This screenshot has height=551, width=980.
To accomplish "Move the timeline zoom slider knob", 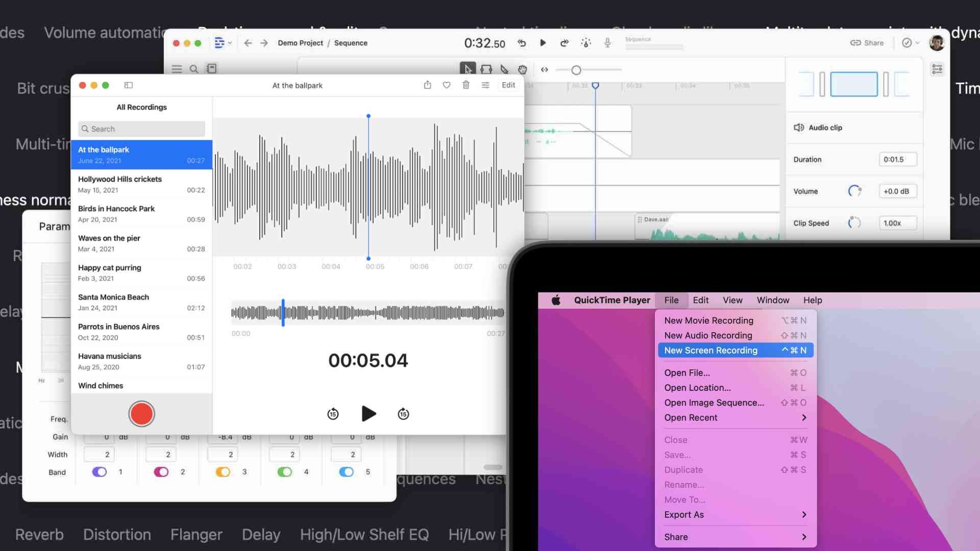I will point(576,70).
